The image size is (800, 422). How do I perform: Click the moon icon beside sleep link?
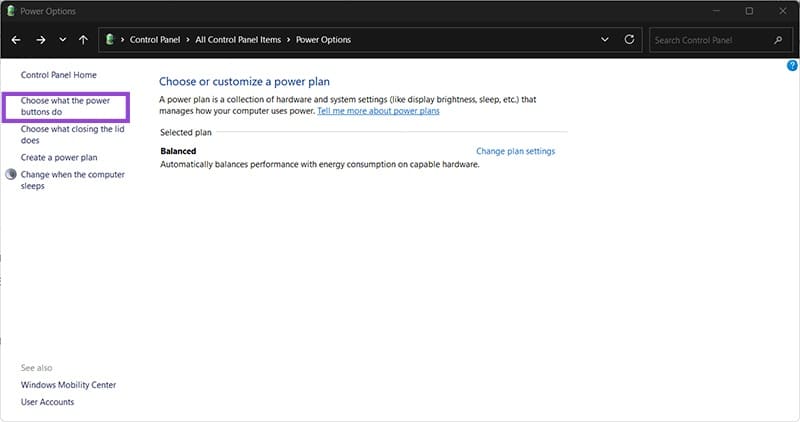[x=11, y=175]
